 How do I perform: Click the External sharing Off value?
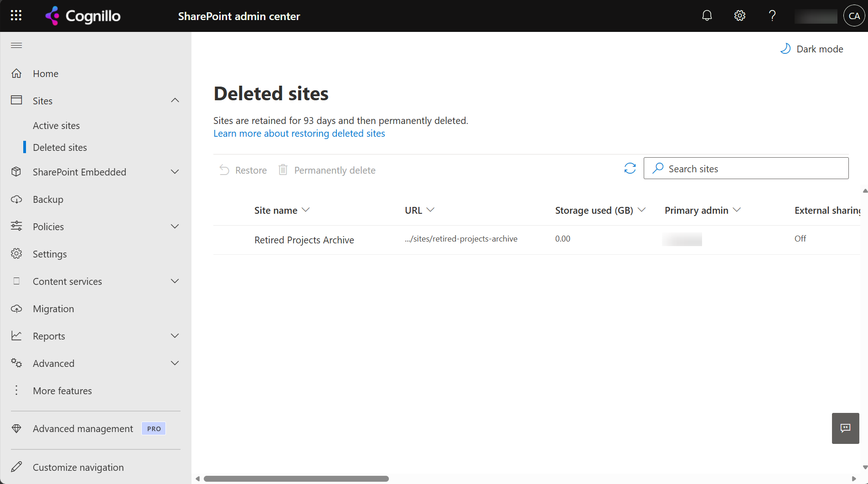click(800, 239)
